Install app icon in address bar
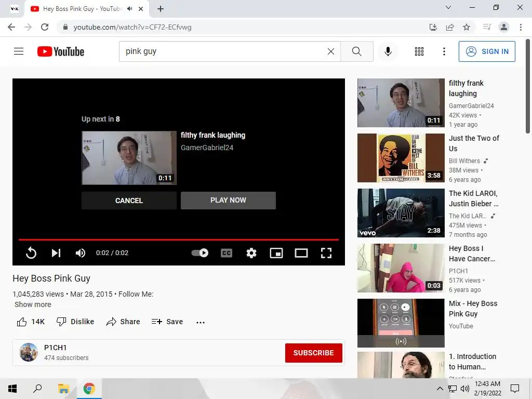Image resolution: width=532 pixels, height=399 pixels. 433,27
